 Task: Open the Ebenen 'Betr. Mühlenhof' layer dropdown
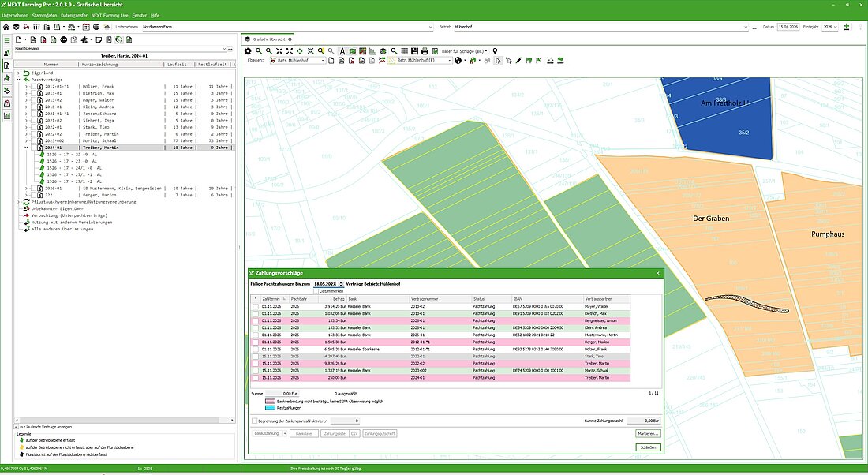pyautogui.click(x=323, y=61)
